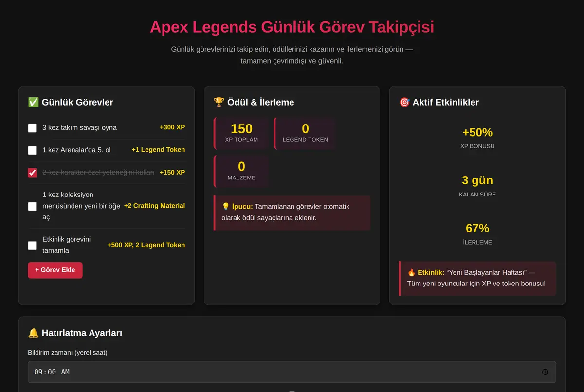Check the '1 kez Arenalar'da 5. ol' task

33,150
